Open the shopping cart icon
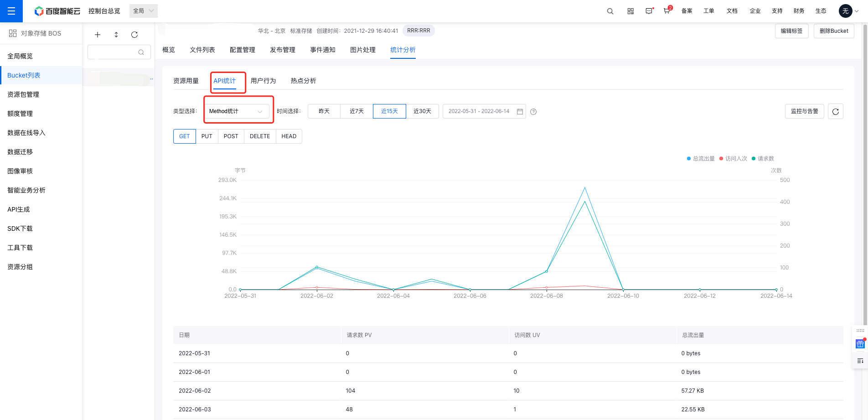The width and height of the screenshot is (868, 420). [x=667, y=11]
